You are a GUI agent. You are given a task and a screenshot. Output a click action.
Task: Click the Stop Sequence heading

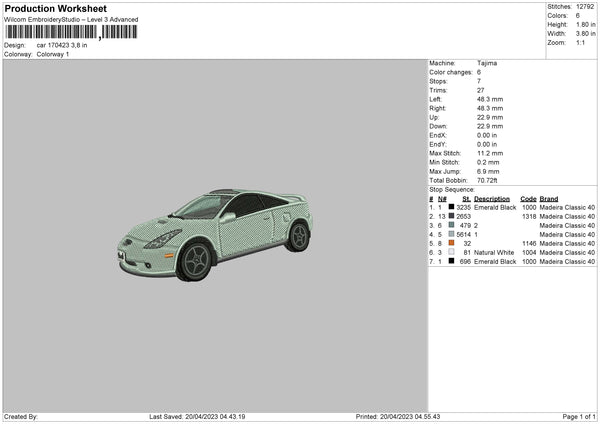coord(452,188)
